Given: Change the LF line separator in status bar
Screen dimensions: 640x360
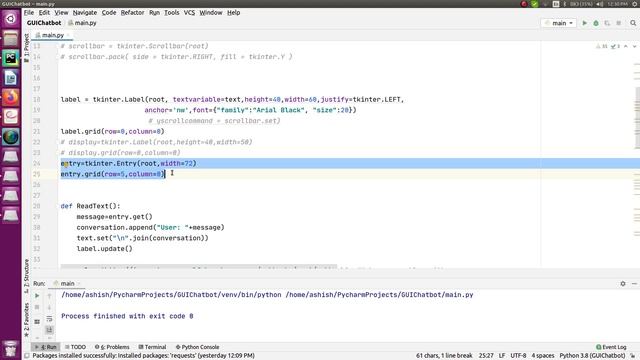Looking at the screenshot, I should [x=502, y=356].
